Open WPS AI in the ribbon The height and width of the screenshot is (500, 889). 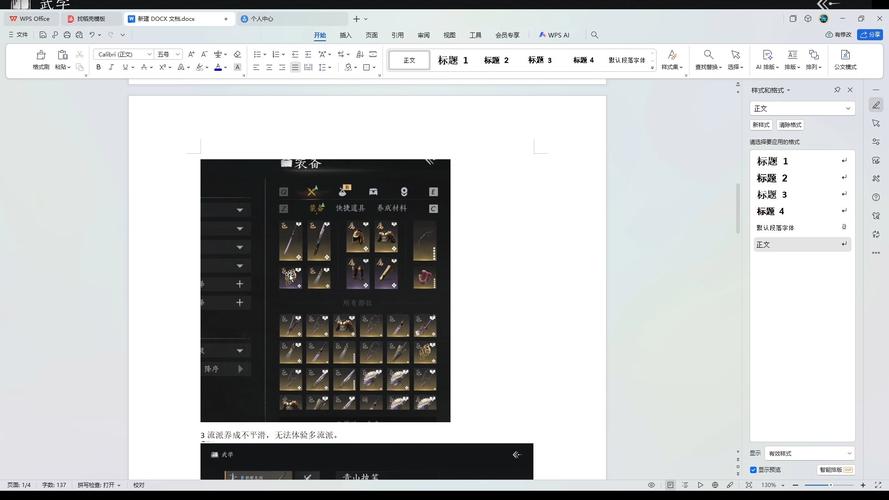coord(554,35)
